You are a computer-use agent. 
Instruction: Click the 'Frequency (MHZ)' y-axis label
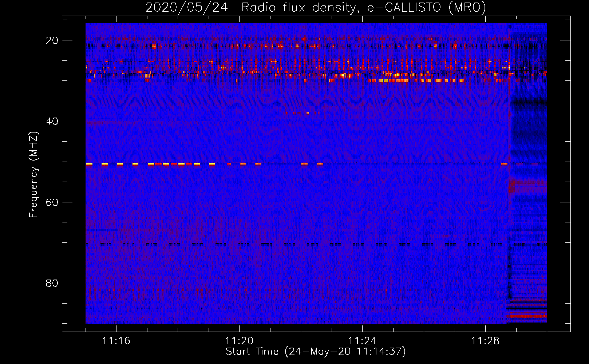[33, 175]
